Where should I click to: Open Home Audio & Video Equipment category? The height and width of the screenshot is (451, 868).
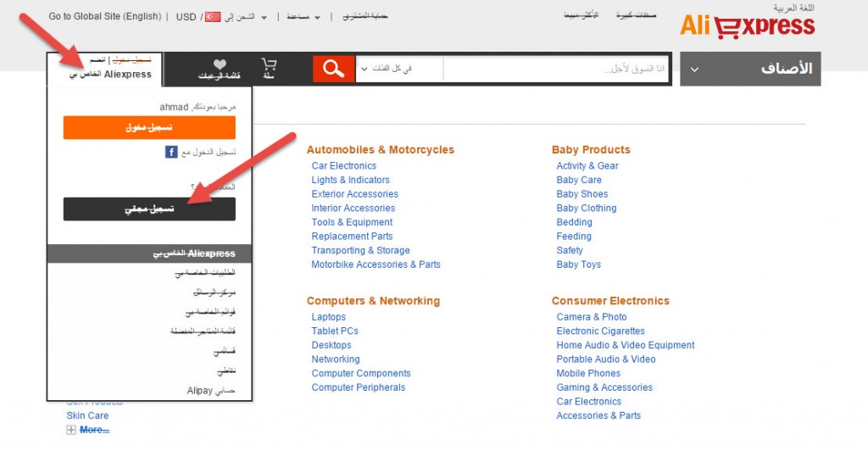(x=626, y=345)
